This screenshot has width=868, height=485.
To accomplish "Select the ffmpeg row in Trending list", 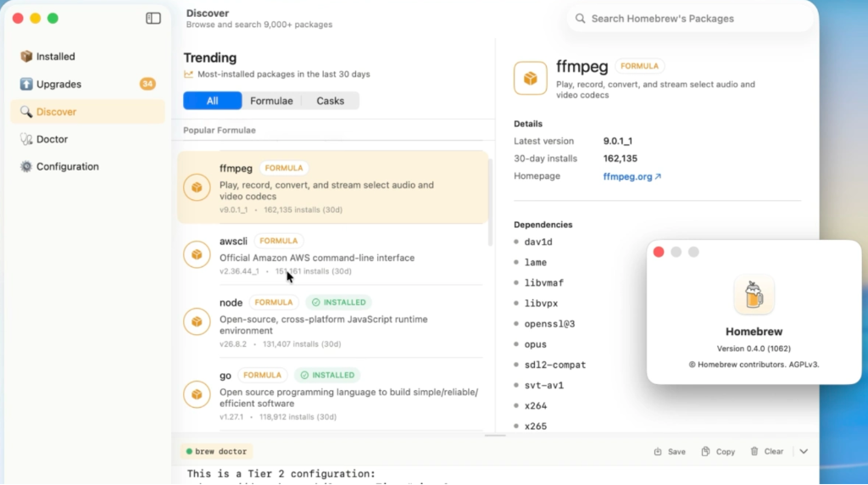I will [332, 187].
